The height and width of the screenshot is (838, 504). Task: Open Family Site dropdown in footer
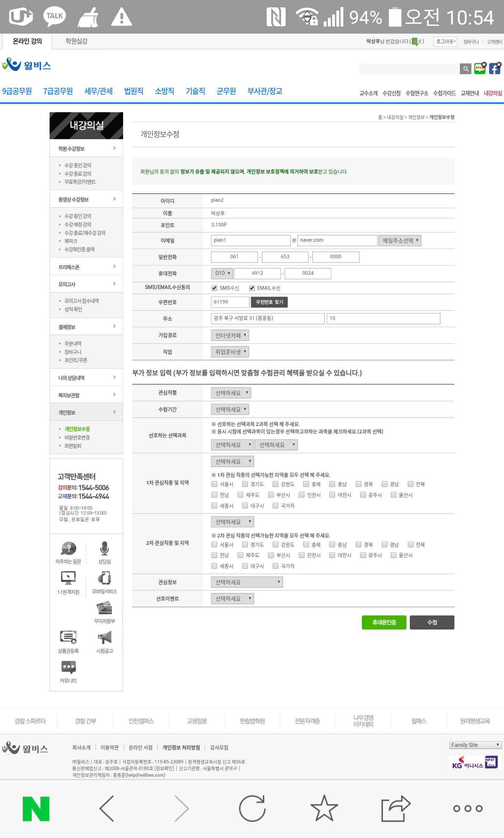pyautogui.click(x=475, y=745)
